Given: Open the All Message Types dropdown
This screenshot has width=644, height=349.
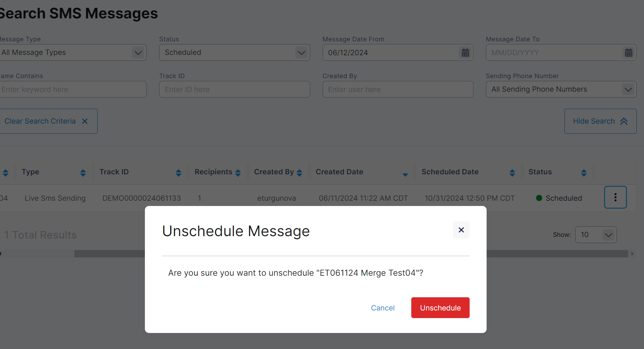Looking at the screenshot, I should (138, 53).
